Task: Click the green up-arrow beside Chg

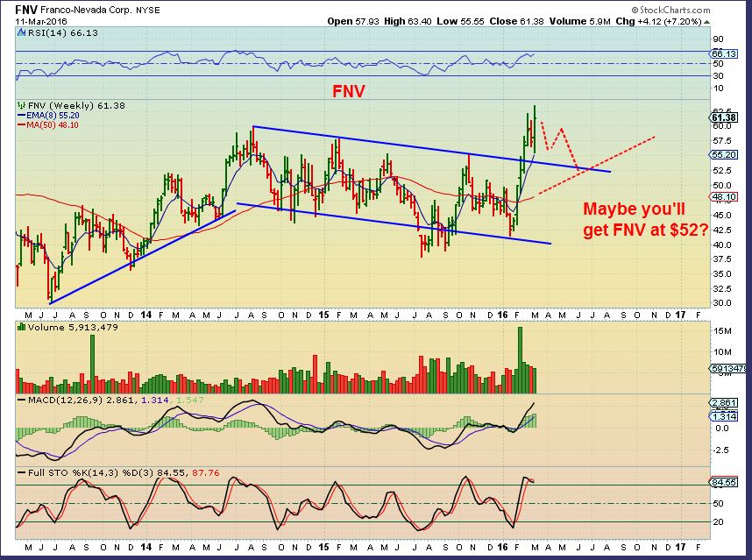Action: (x=707, y=22)
